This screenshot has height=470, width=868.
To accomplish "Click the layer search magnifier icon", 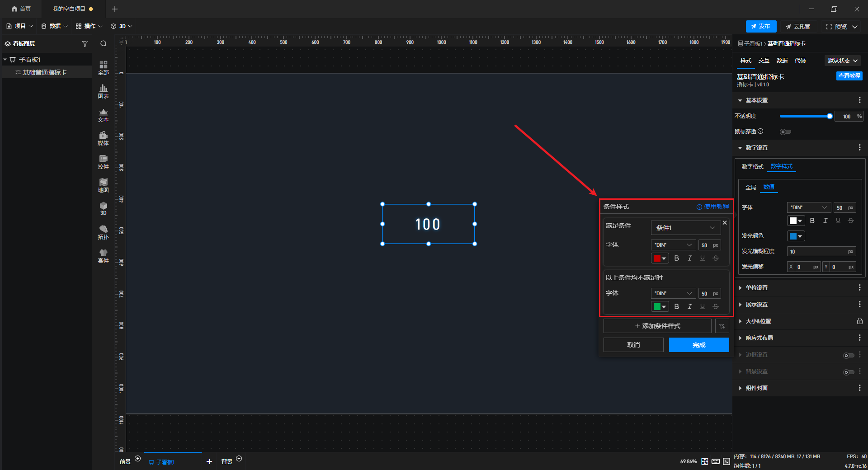I will tap(104, 44).
